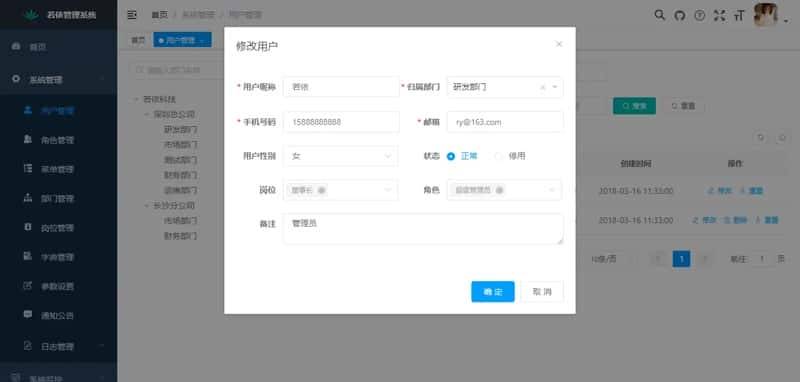The image size is (800, 382).
Task: Collapse the 长沙分公司 tree node
Action: pos(146,206)
